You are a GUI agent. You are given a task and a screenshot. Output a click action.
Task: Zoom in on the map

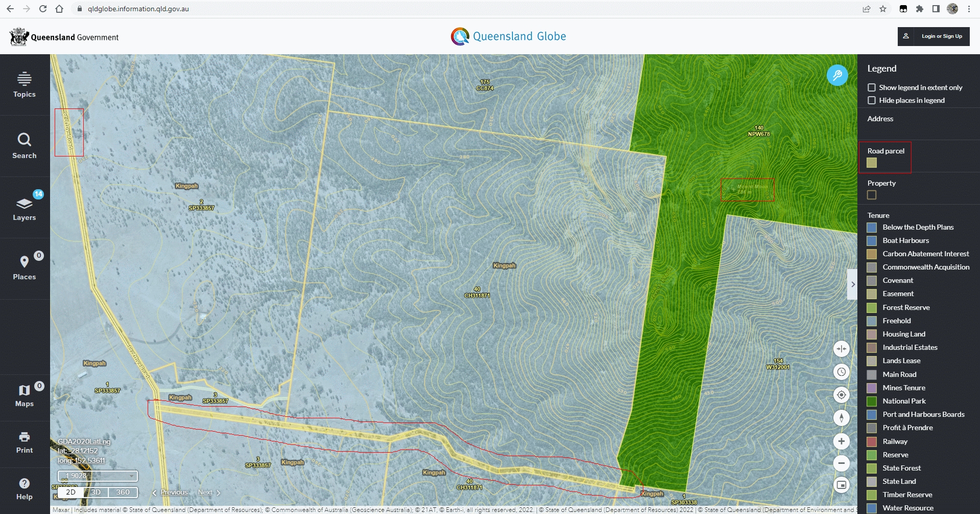[841, 441]
